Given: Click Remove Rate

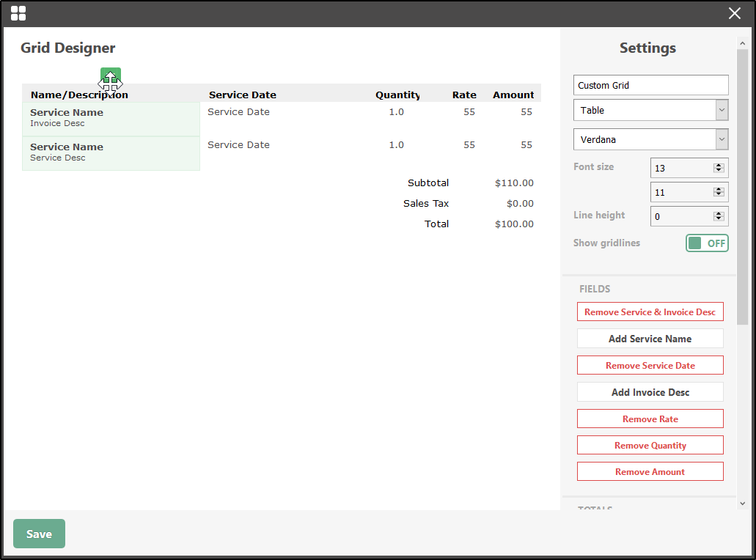Looking at the screenshot, I should coord(650,419).
